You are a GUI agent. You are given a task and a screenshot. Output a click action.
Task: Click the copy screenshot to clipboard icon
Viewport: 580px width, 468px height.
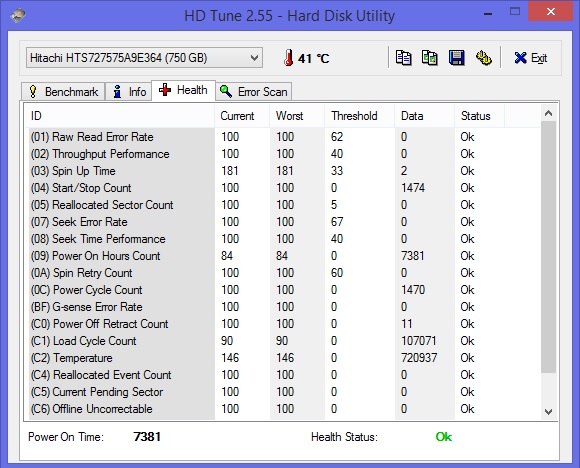click(430, 58)
